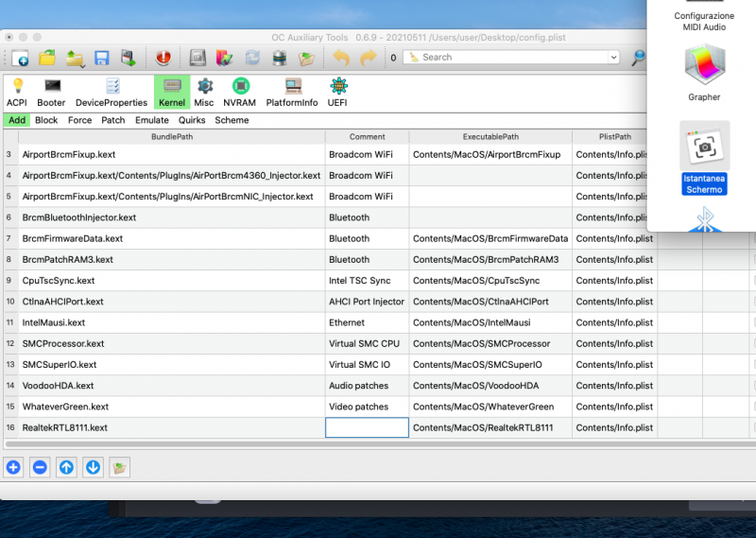The width and height of the screenshot is (756, 538).
Task: Click the Undo arrow in toolbar
Action: click(341, 58)
